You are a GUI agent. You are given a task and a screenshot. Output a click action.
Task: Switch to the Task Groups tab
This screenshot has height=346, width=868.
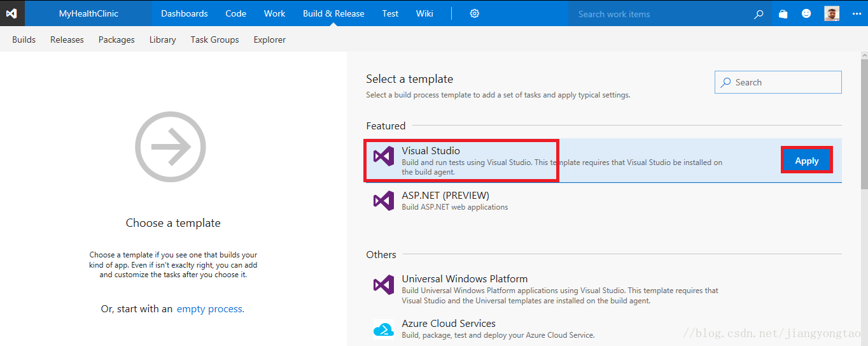point(214,40)
